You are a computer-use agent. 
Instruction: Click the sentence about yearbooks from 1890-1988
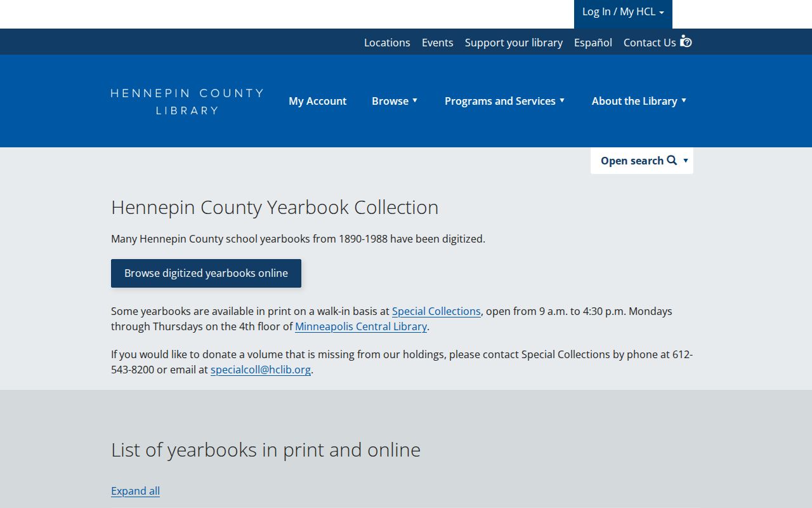point(298,239)
